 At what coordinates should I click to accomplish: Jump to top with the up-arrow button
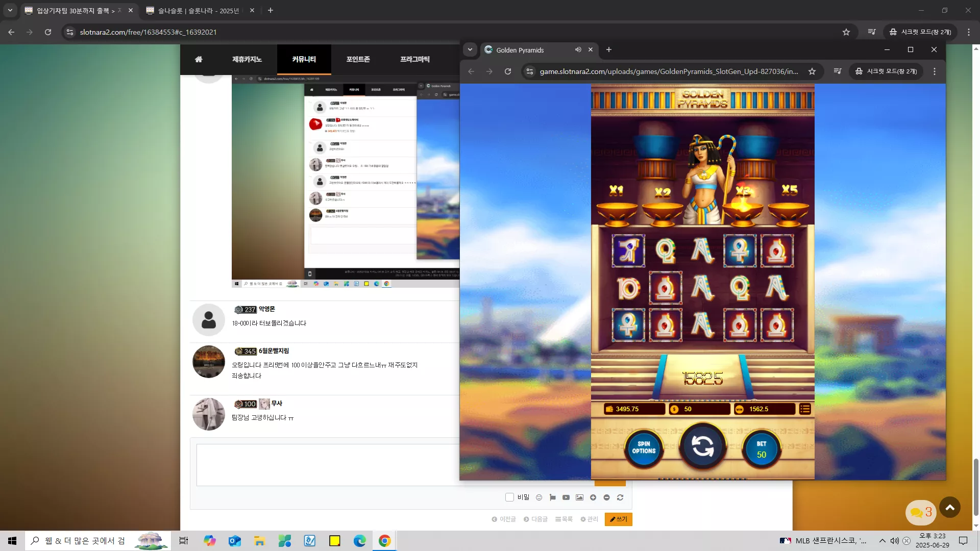point(950,507)
